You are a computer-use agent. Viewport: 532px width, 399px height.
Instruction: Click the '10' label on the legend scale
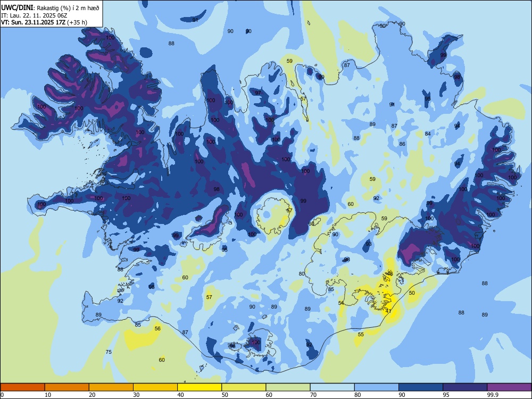tap(48, 395)
